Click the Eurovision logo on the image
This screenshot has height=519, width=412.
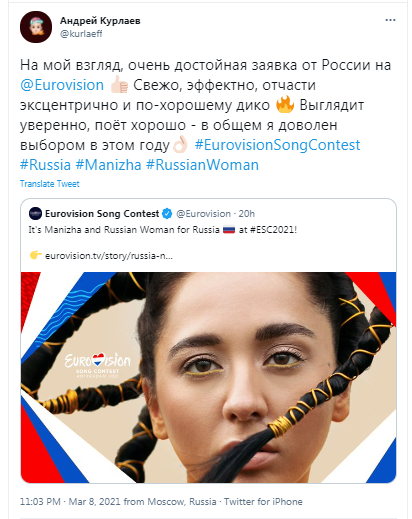pyautogui.click(x=97, y=364)
